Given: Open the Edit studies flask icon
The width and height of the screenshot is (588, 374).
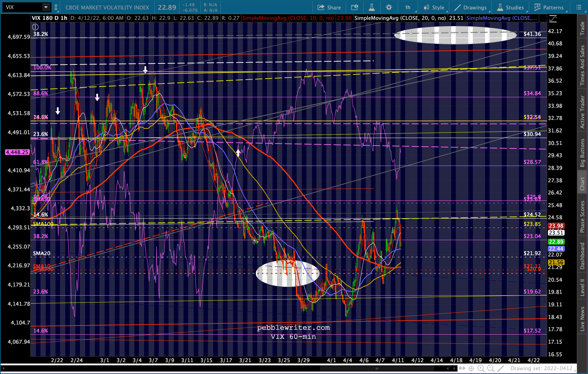Looking at the screenshot, I should pos(372,7).
